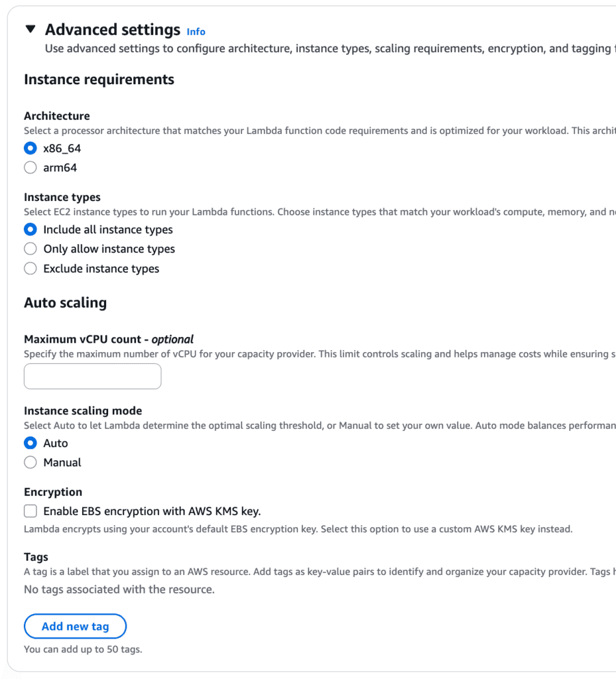Pick the Exclude instance types option
Viewport: 616px width, 679px height.
31,269
